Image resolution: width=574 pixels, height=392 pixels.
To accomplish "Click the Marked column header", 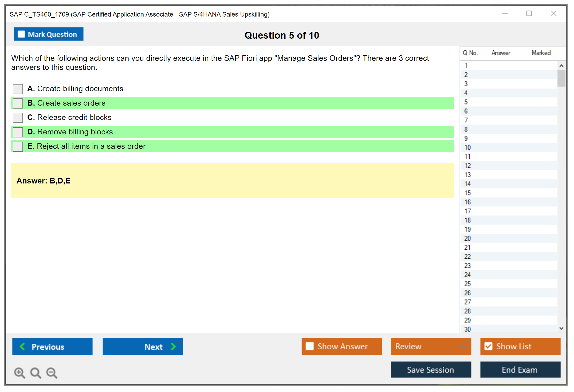I will click(541, 53).
